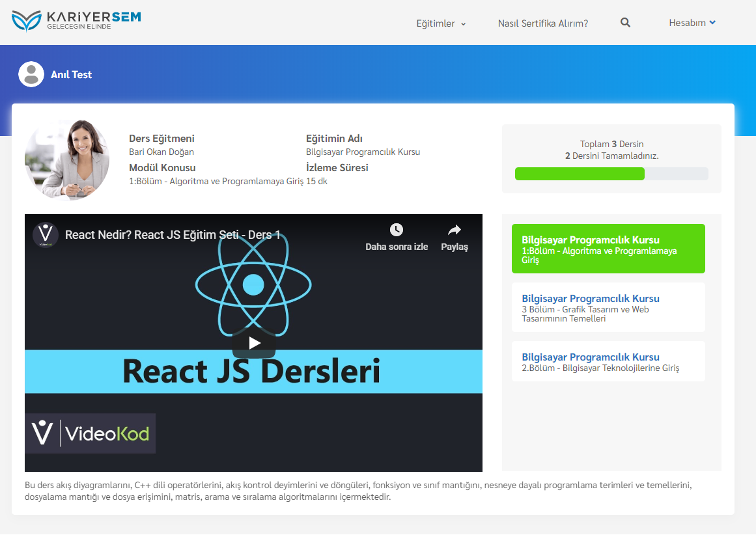Image resolution: width=756 pixels, height=535 pixels.
Task: Click the KariyerSEM logo
Action: 76,21
